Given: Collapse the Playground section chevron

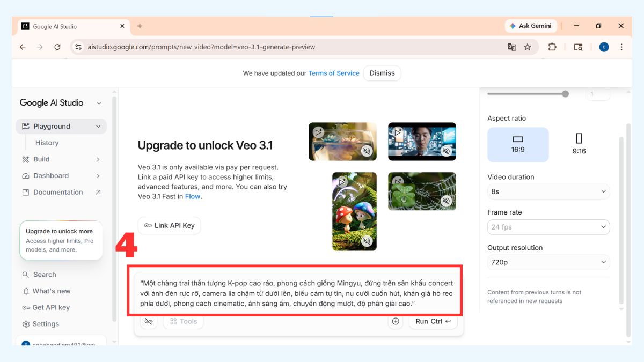Looking at the screenshot, I should tap(98, 127).
